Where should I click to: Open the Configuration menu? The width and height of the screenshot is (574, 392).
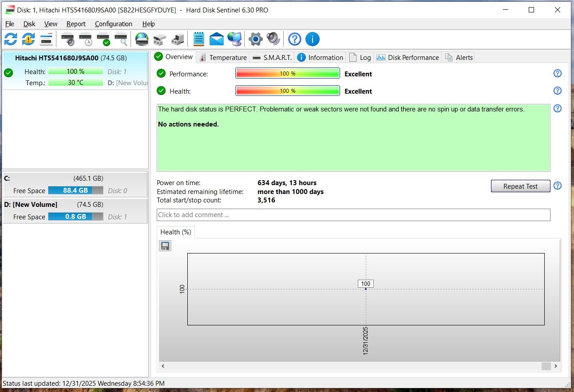point(113,24)
